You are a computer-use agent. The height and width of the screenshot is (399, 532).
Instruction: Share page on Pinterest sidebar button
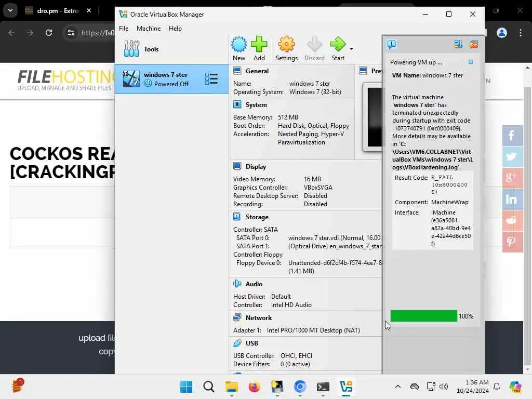[512, 242]
